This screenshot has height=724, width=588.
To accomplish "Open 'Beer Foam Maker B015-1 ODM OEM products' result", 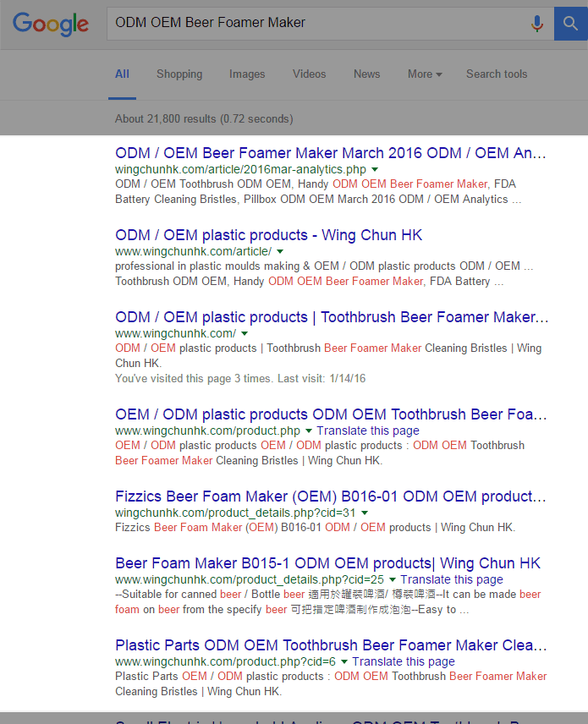I will 327,563.
